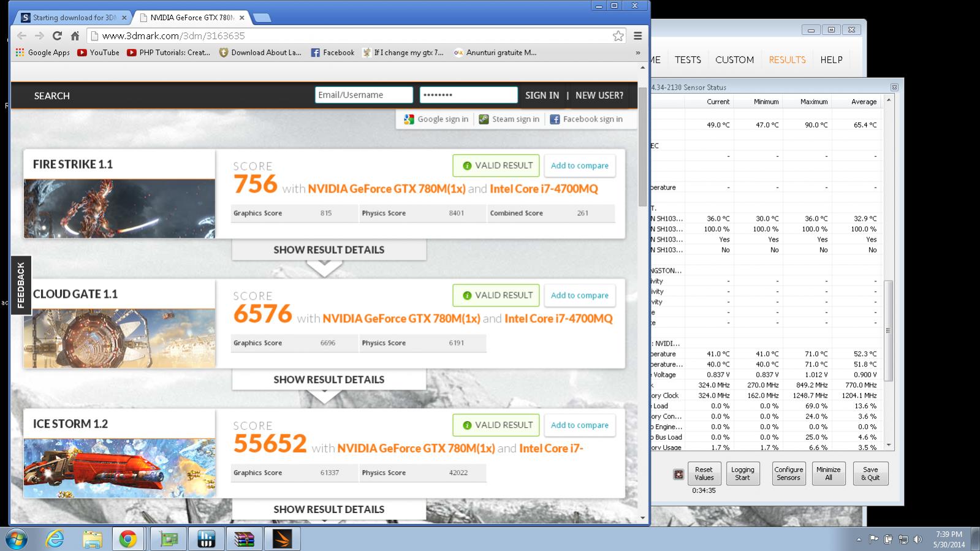Screen dimensions: 980x551
Task: Open a new Chrome tab
Action: [262, 18]
